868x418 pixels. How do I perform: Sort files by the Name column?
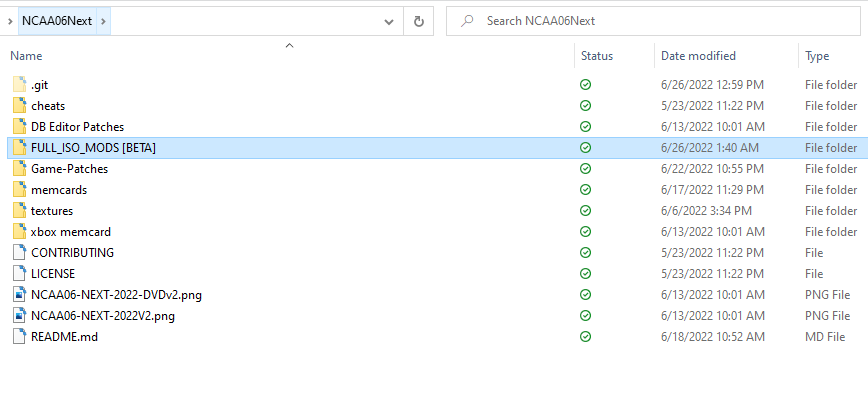pos(26,56)
